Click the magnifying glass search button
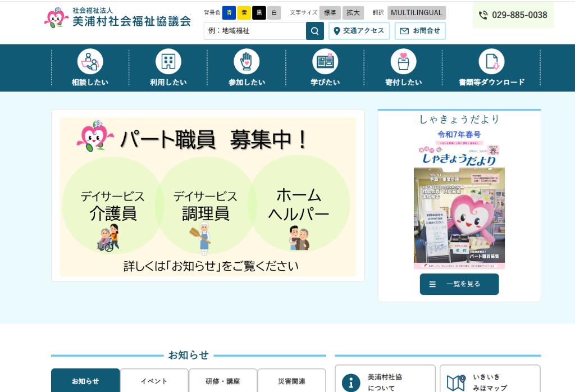 (x=315, y=31)
